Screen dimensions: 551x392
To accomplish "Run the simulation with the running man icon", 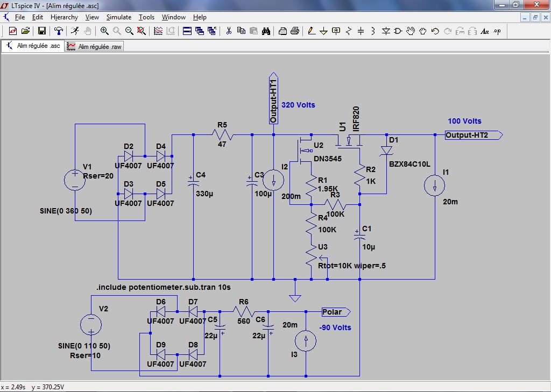I will [x=75, y=31].
